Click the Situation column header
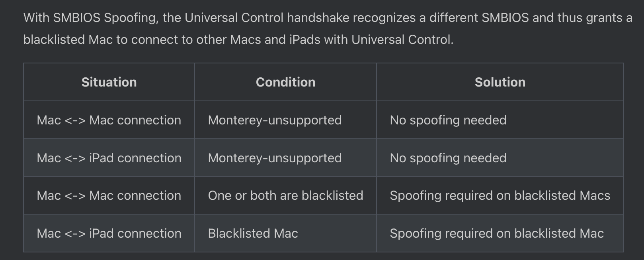The height and width of the screenshot is (260, 644). click(x=109, y=82)
